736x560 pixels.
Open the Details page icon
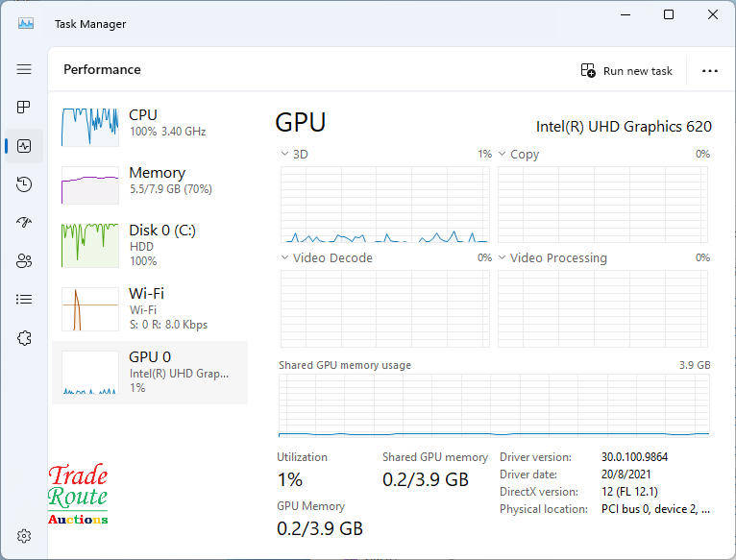pos(24,299)
